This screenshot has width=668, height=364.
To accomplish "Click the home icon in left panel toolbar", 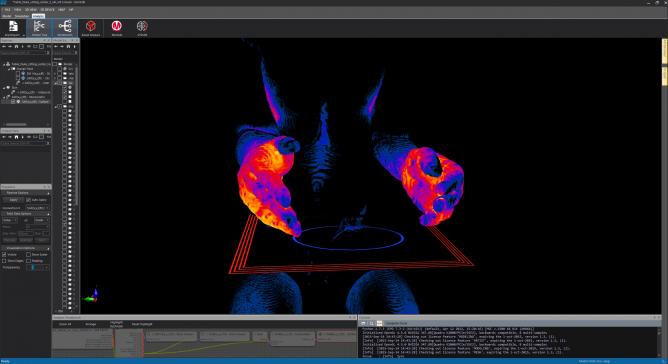I will tap(16, 46).
